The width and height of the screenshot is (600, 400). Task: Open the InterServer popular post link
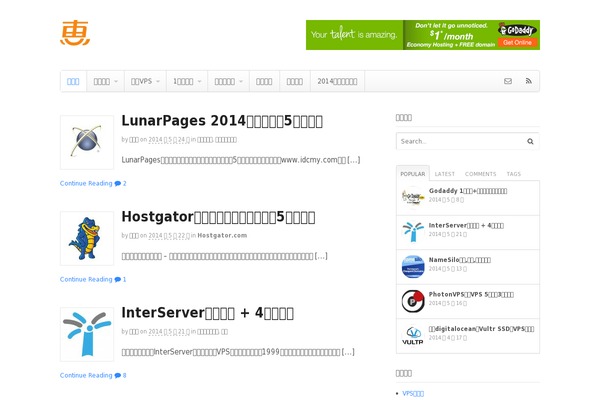466,225
